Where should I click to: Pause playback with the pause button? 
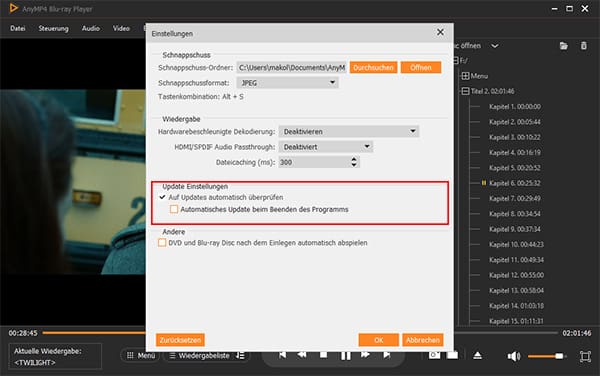(x=346, y=356)
